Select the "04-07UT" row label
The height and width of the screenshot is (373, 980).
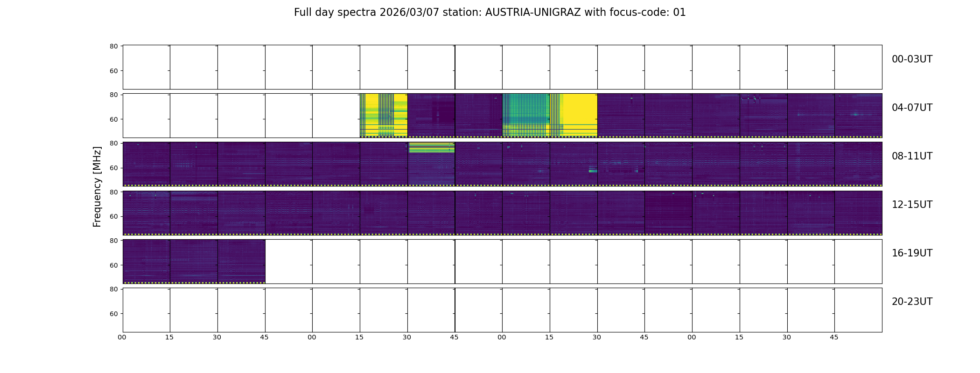[912, 108]
